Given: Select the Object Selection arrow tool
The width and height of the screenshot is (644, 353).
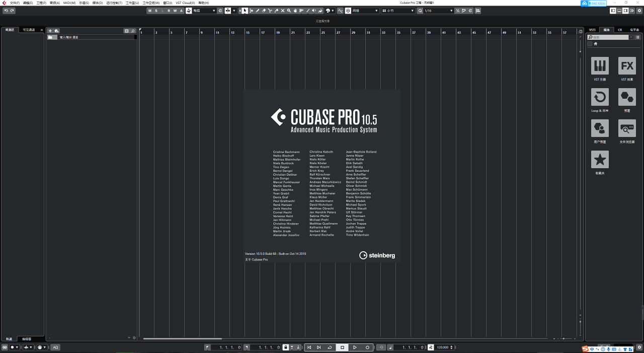Looking at the screenshot, I should (245, 11).
